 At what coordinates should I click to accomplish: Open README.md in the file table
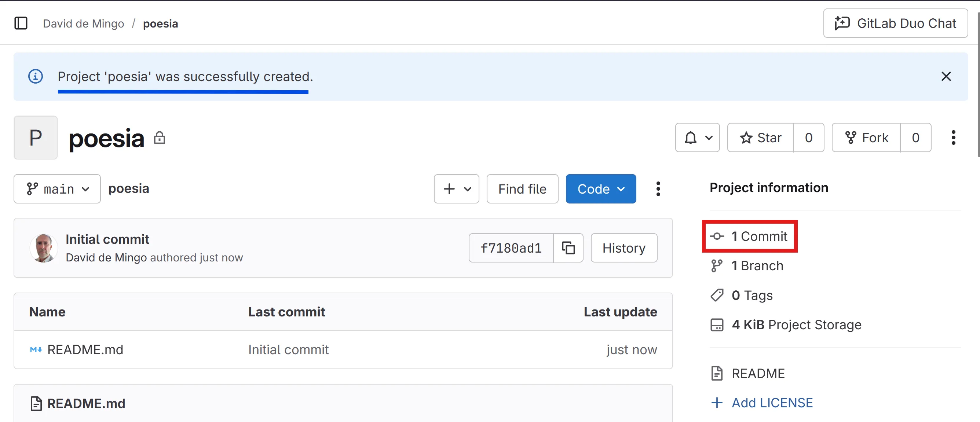click(85, 349)
